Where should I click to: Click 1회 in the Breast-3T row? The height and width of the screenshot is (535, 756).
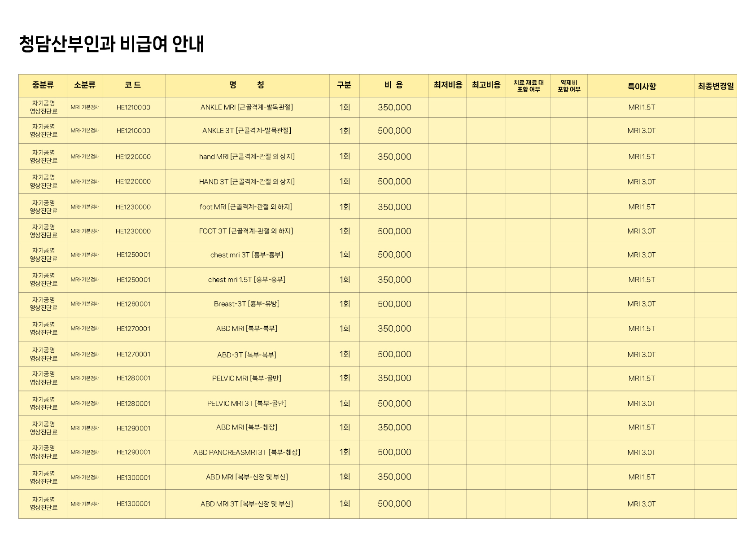pos(345,304)
